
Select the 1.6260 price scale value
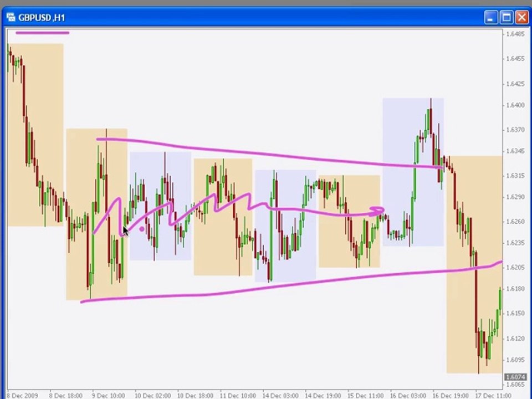point(515,222)
